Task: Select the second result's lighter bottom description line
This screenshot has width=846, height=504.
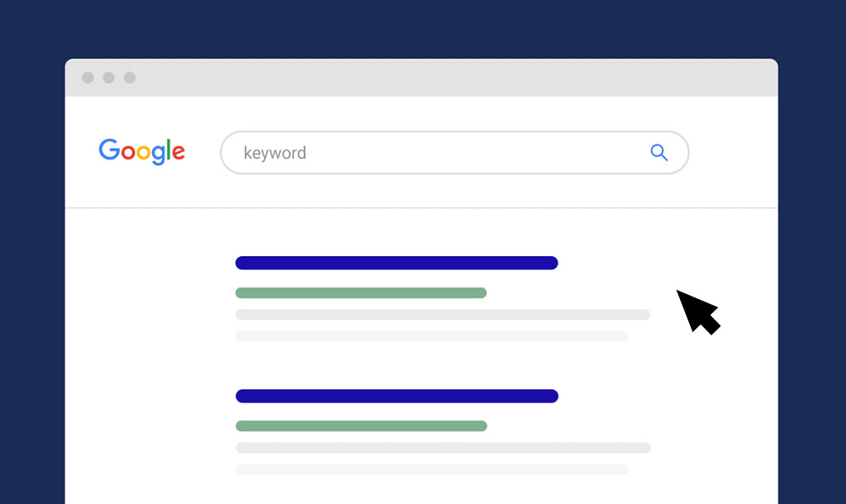Action: coord(431,469)
